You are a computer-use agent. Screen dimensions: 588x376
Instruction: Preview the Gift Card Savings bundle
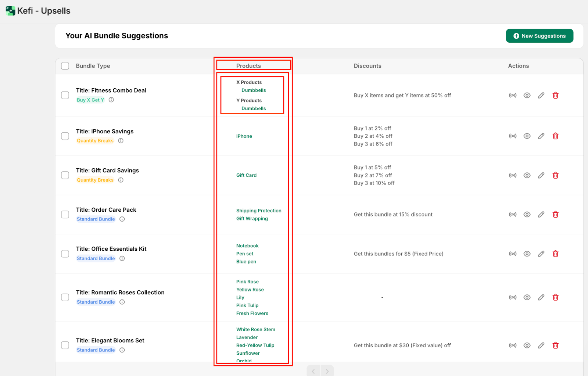(527, 175)
